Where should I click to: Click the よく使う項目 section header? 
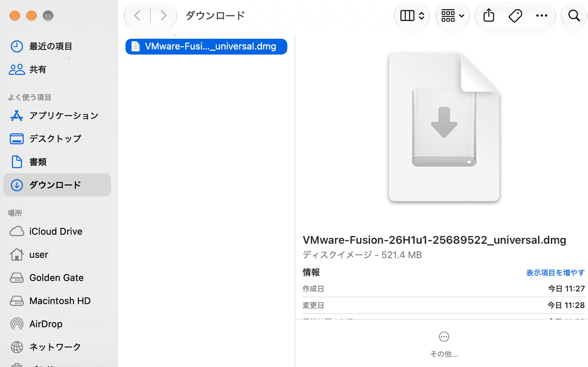tap(30, 97)
